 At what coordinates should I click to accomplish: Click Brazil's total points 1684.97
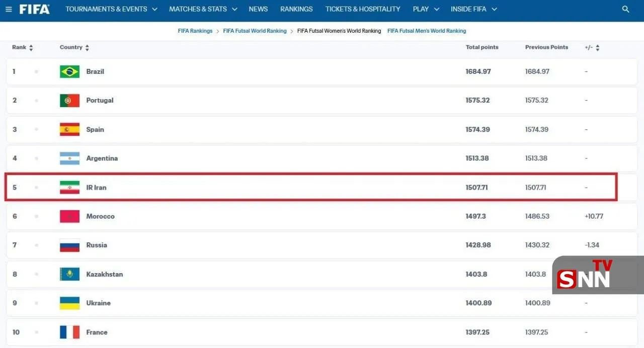point(478,71)
